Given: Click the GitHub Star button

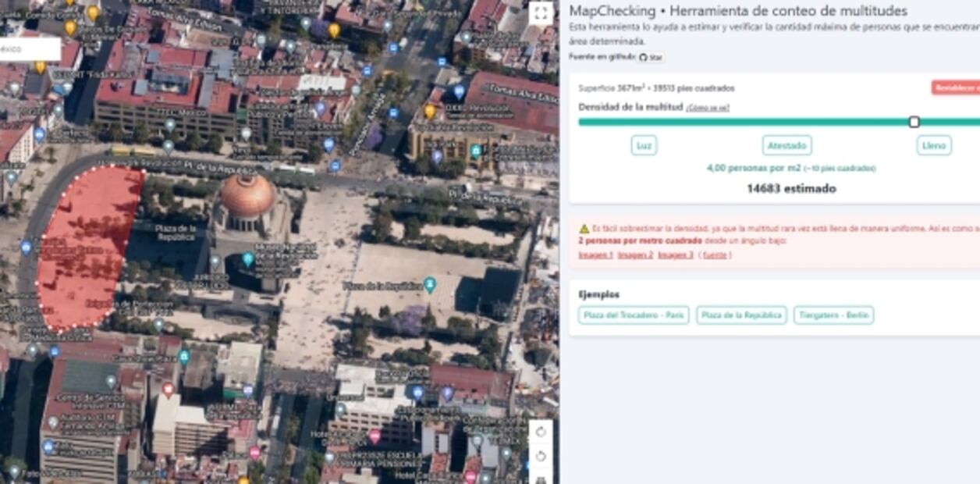Looking at the screenshot, I should [x=651, y=58].
